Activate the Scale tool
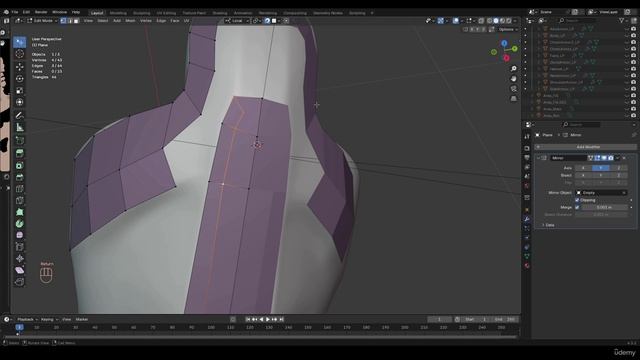 click(20, 90)
